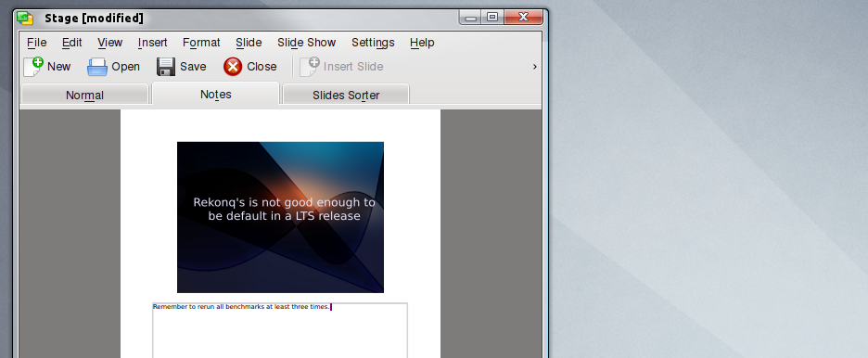Click the grayed Insert Slide icon
This screenshot has height=358, width=868.
(x=310, y=67)
